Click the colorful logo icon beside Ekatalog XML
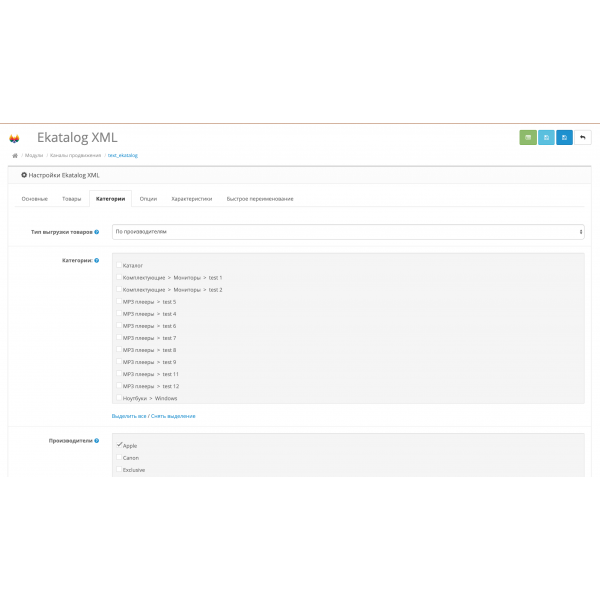The image size is (600, 600). (14, 138)
